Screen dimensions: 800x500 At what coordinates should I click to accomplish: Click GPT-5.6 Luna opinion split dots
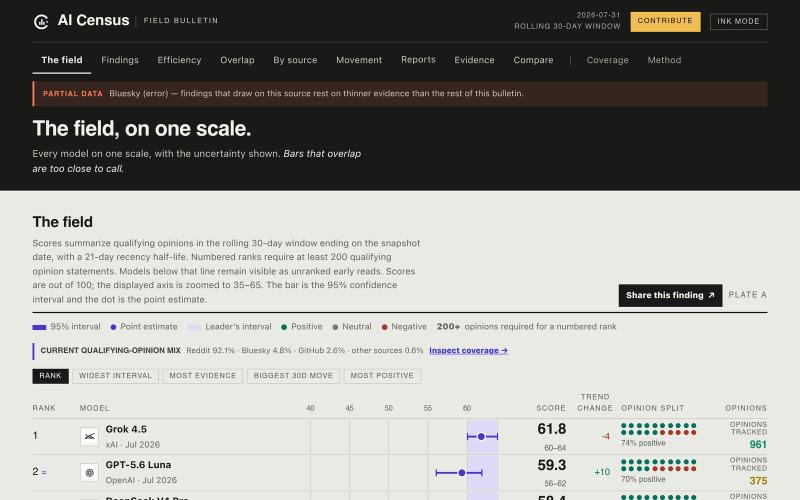659,465
